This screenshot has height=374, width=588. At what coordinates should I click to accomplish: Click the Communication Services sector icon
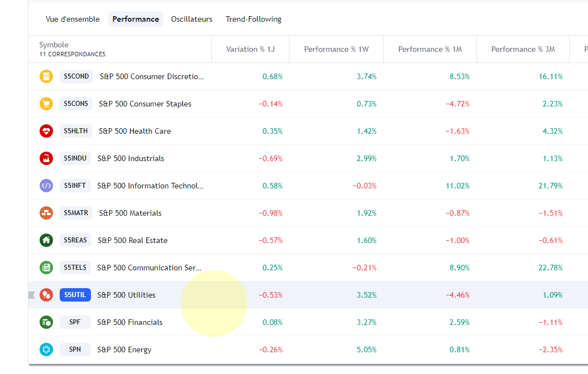[46, 268]
